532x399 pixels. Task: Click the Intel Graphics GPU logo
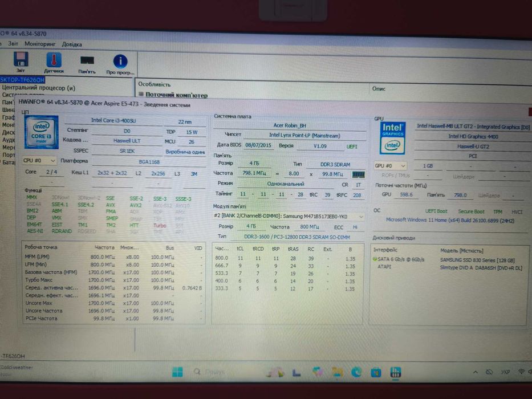click(x=392, y=138)
